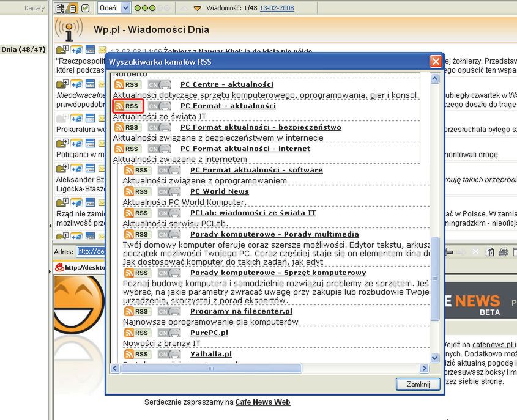Click RSS button for PC Format aktualności - internet
This screenshot has width=517, height=420.
[128, 149]
